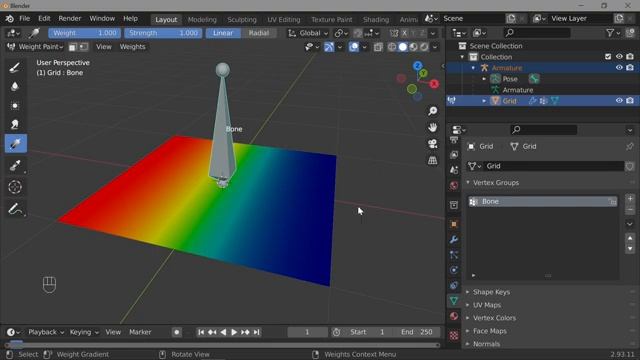Toggle the pin icon in properties header
640x360 pixels.
[x=630, y=146]
